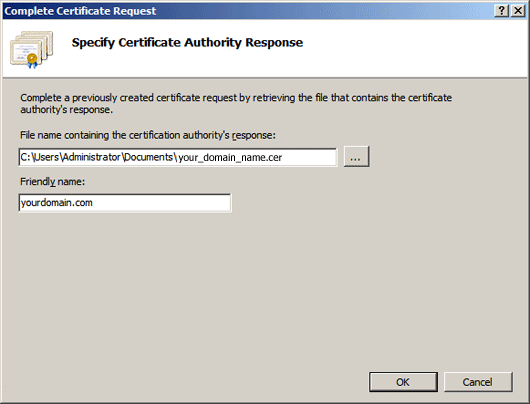The image size is (530, 404).
Task: Place cursor after '.cer' in file path
Action: coord(283,157)
